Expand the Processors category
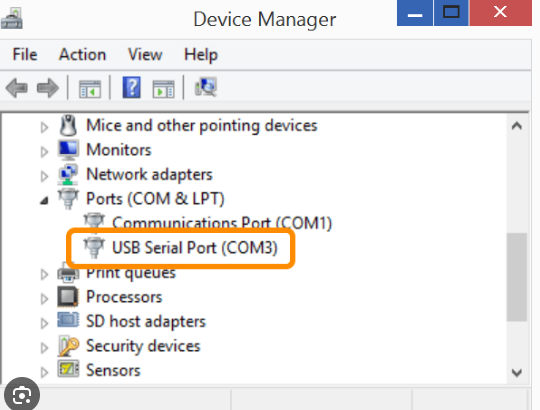The width and height of the screenshot is (540, 410). click(x=44, y=299)
